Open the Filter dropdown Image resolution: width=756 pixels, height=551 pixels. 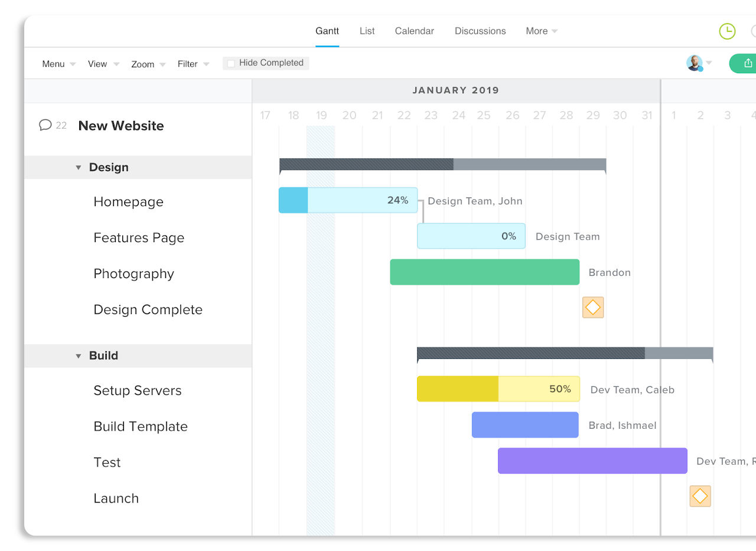click(193, 64)
